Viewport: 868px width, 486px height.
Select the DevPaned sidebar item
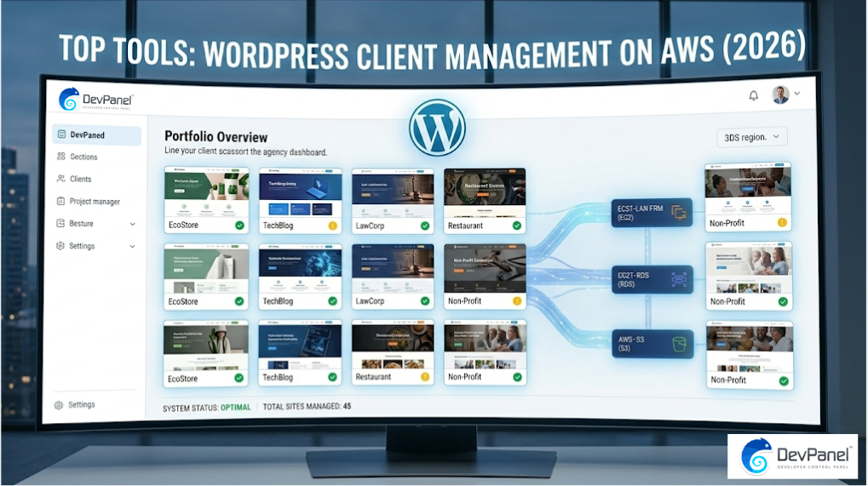click(x=97, y=135)
